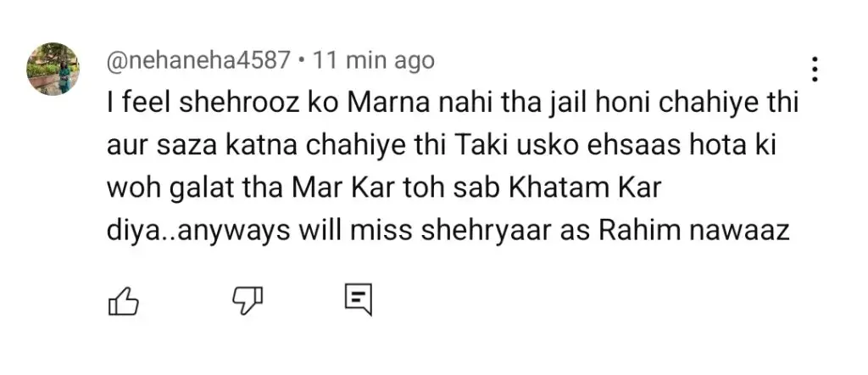This screenshot has width=868, height=375.
Task: Open the "11 min ago" timestamp link
Action: tap(374, 60)
